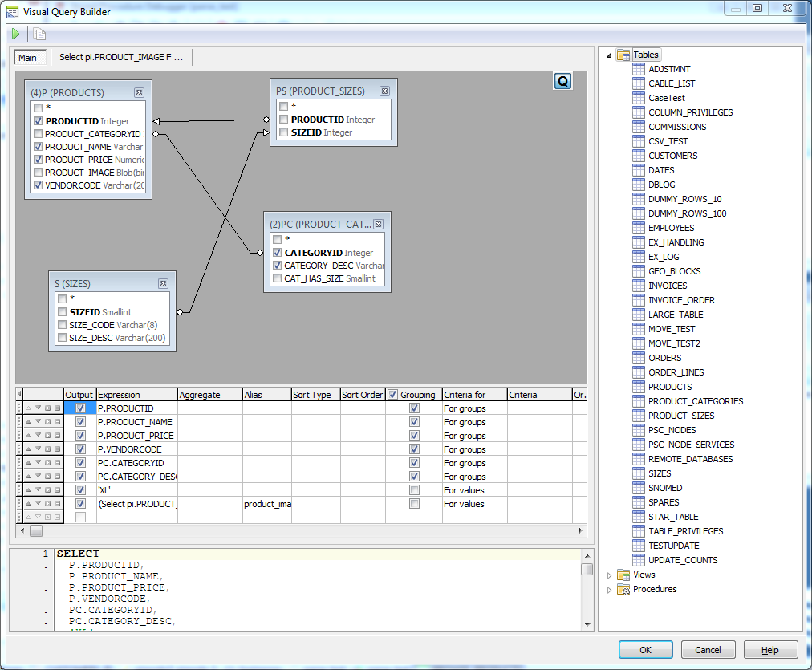Image resolution: width=812 pixels, height=670 pixels.
Task: Click the Q button on diagram canvas
Action: tap(562, 81)
